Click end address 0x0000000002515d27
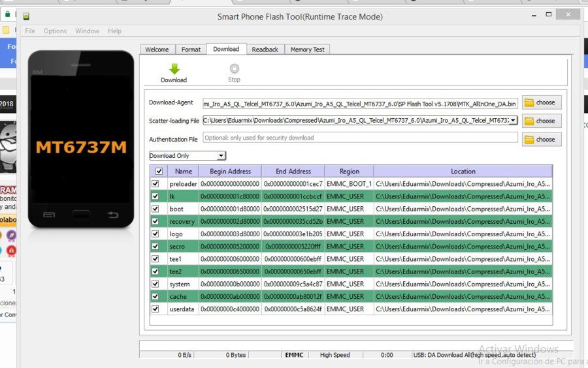 click(293, 209)
